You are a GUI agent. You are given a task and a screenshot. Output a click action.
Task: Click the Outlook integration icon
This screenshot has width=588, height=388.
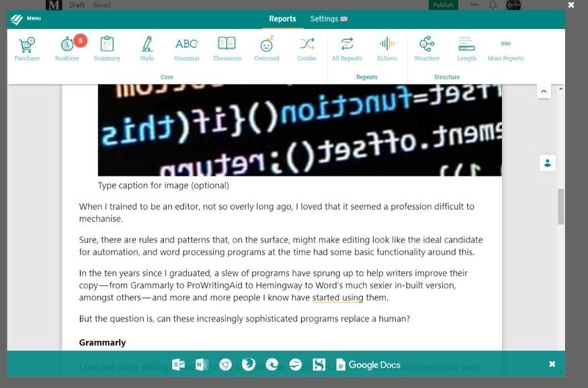tap(178, 365)
